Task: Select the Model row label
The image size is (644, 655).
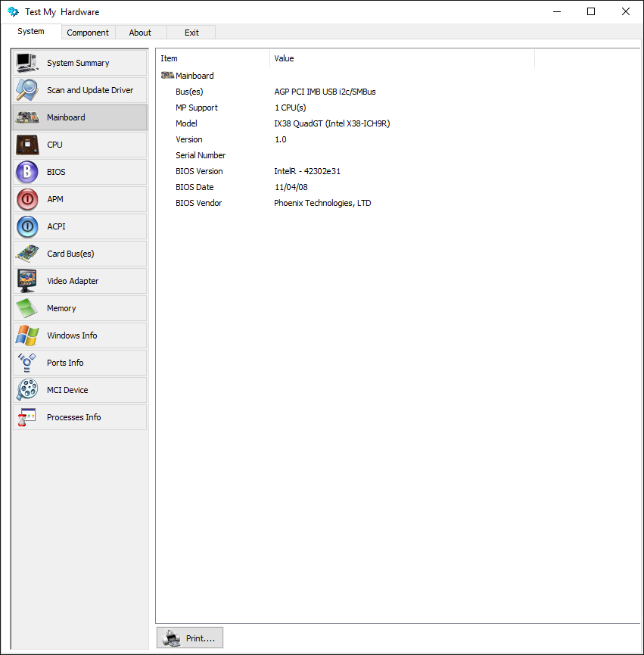Action: click(186, 123)
